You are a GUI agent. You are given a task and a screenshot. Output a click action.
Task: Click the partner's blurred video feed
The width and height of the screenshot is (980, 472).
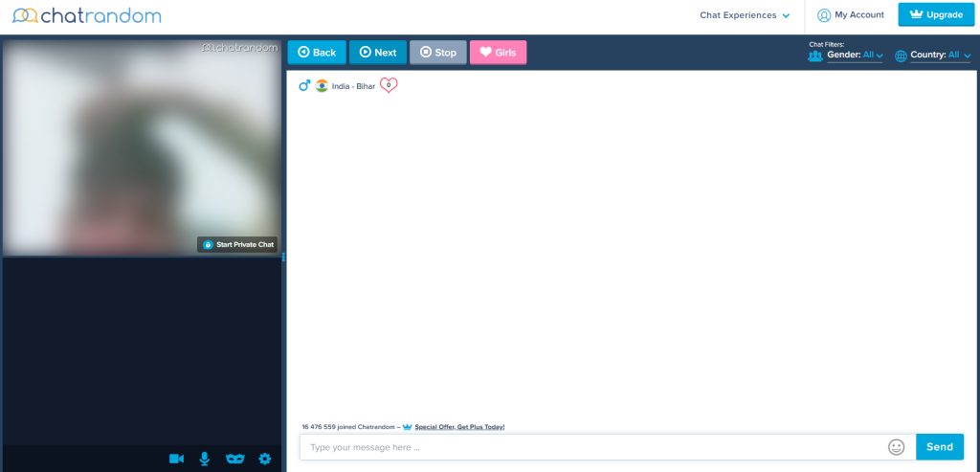click(142, 147)
